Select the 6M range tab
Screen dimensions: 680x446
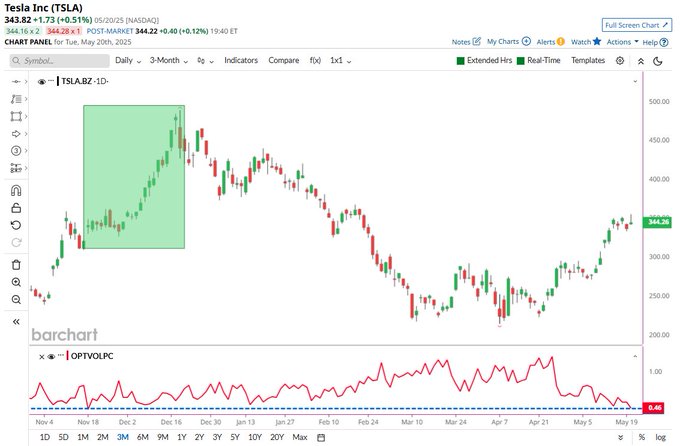(143, 437)
